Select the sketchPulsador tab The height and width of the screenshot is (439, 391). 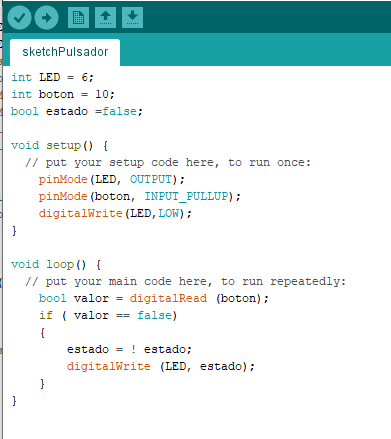65,52
